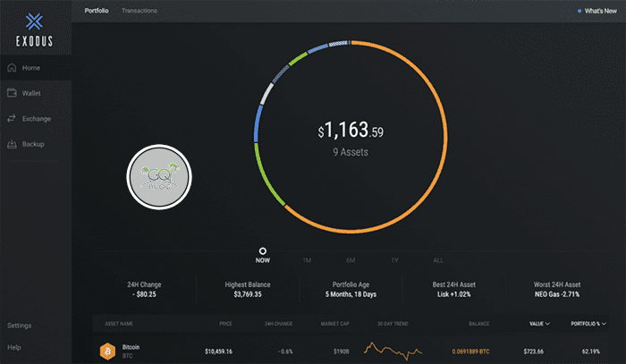Click the blue What's New dot

point(579,11)
